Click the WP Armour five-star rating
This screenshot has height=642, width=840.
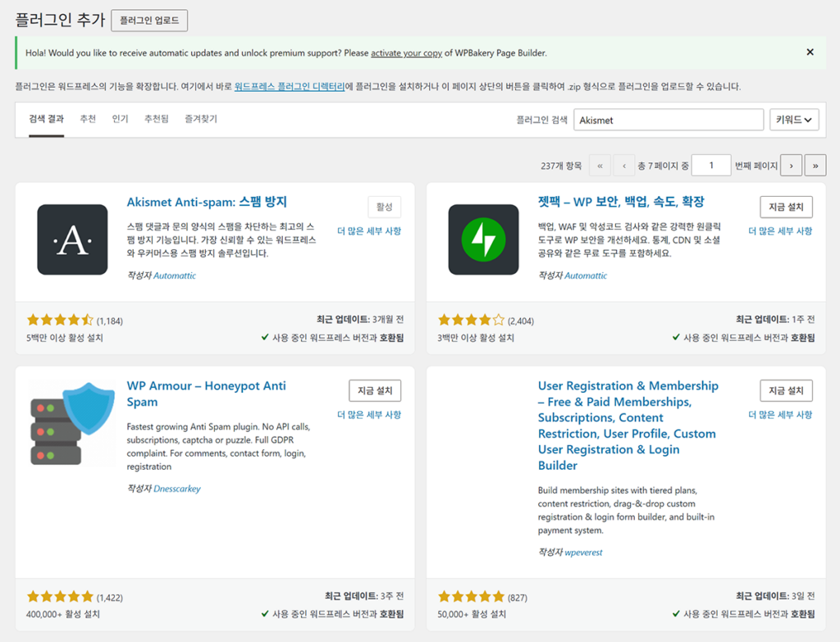(x=60, y=596)
